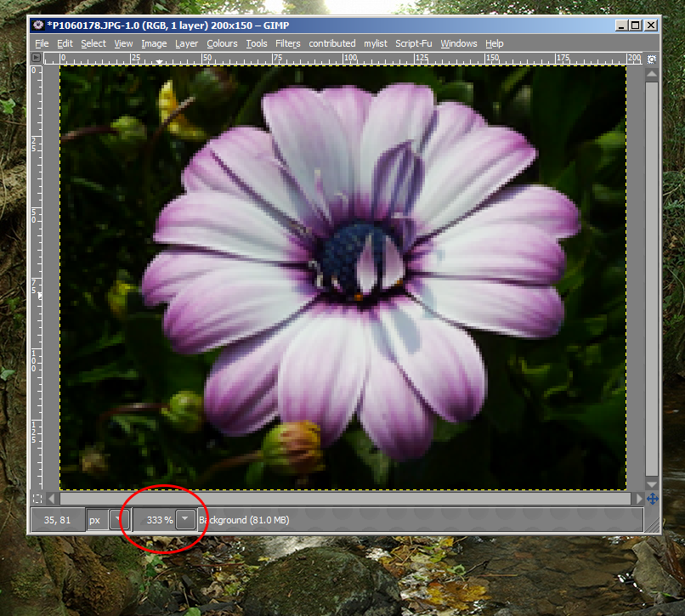Viewport: 685px width, 616px height.
Task: Open the Filters menu
Action: 288,43
